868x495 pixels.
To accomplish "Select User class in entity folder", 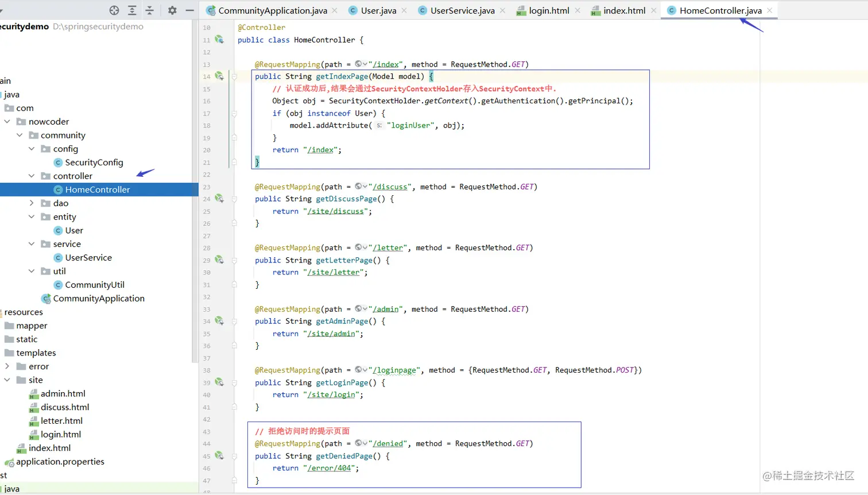I will coord(68,230).
